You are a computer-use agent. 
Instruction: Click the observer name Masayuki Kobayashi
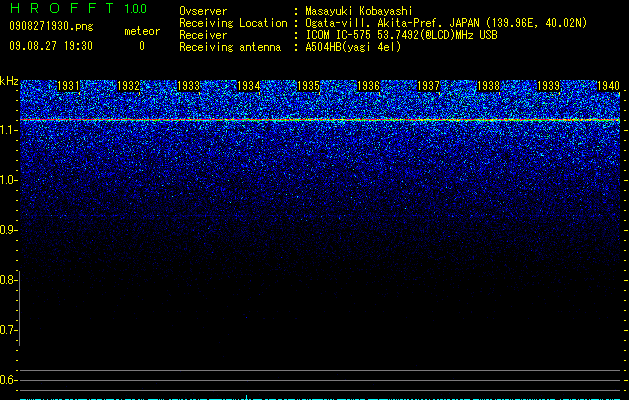[x=359, y=11]
